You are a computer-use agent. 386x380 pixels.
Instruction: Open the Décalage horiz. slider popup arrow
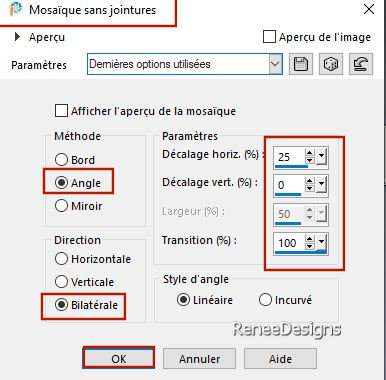(321, 156)
